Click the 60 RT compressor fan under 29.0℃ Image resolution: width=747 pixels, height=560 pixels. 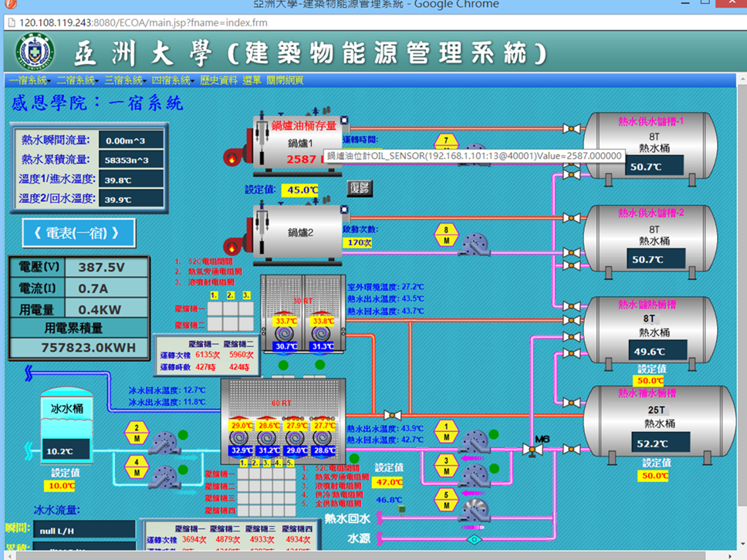[238, 437]
